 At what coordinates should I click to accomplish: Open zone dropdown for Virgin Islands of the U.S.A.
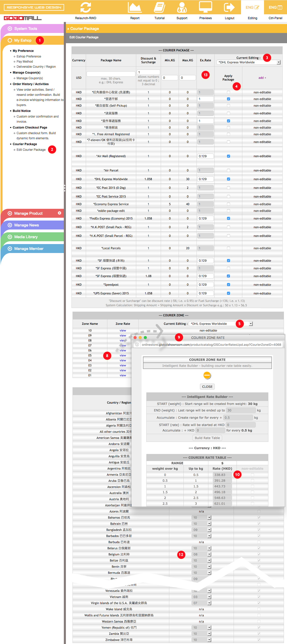pyautogui.click(x=201, y=603)
